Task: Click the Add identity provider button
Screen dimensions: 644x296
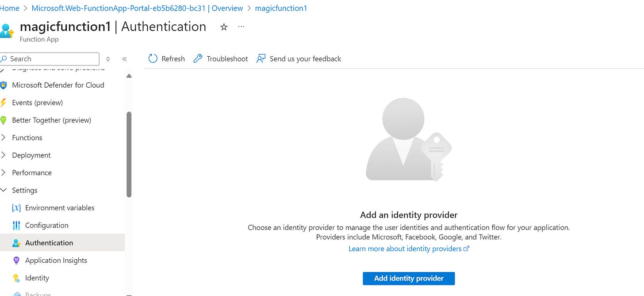Action: click(x=408, y=278)
